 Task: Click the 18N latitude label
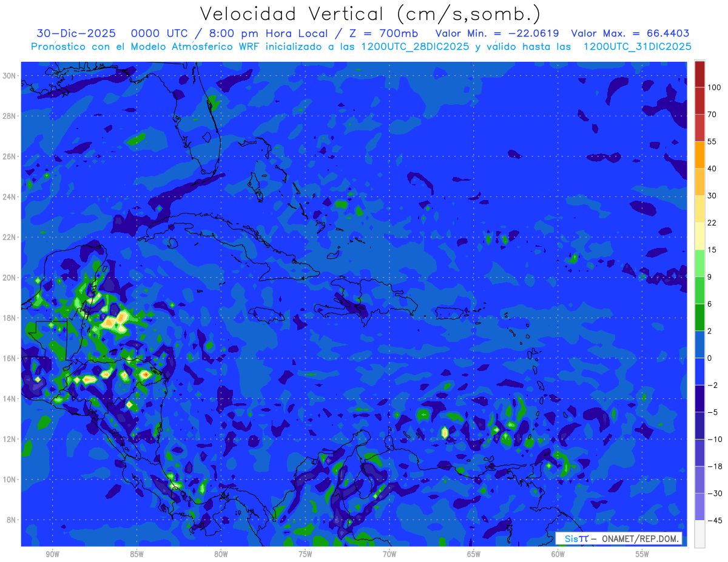10,318
